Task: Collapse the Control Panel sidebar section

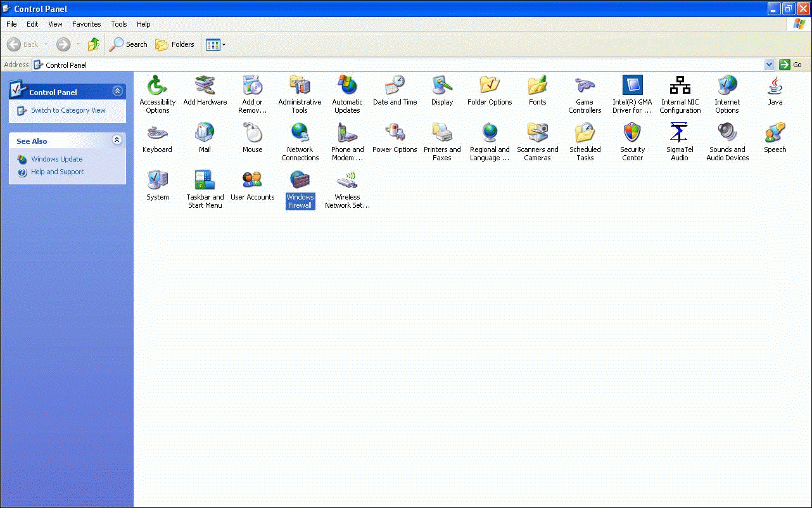Action: pyautogui.click(x=117, y=91)
